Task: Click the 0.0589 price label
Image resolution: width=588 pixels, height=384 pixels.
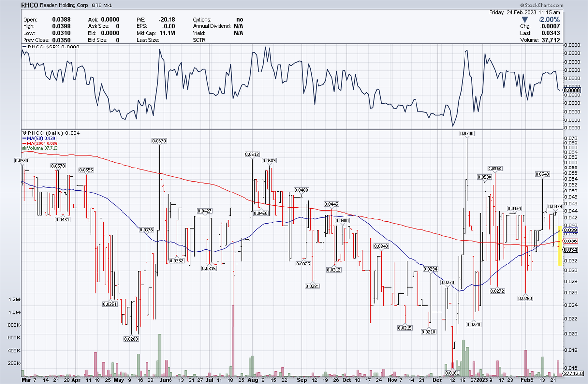Action: [269, 160]
